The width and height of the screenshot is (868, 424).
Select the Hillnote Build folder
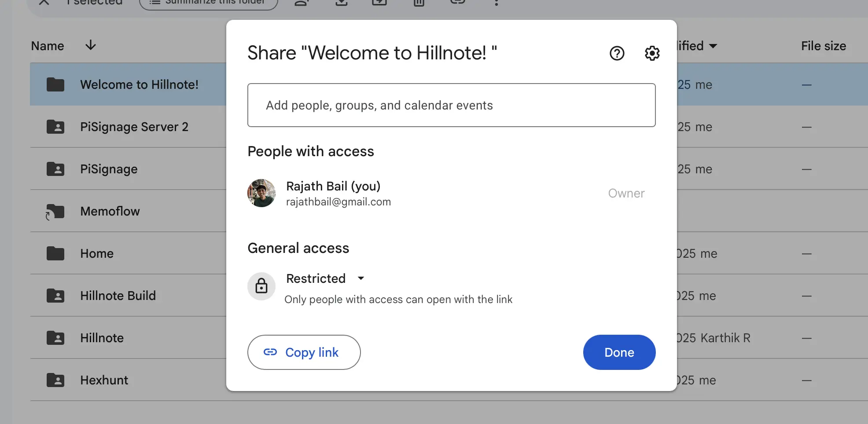118,296
